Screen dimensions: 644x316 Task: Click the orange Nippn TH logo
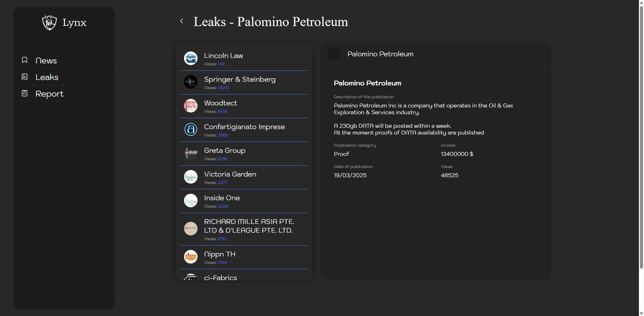click(191, 257)
